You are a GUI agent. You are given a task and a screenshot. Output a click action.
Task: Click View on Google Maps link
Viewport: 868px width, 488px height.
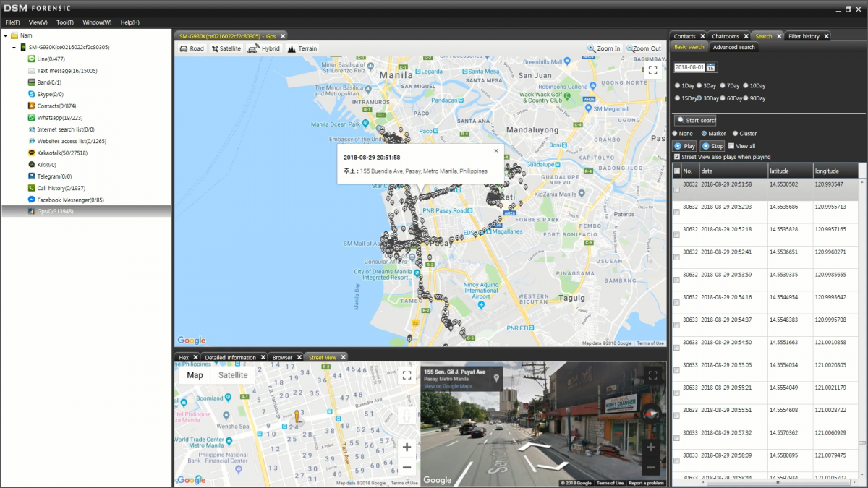pyautogui.click(x=448, y=386)
